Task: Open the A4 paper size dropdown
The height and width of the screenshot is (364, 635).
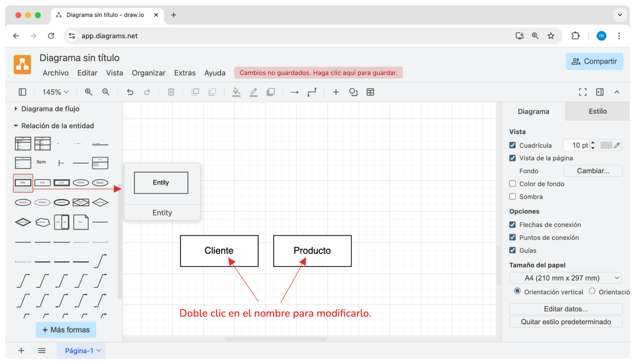Action: 565,278
